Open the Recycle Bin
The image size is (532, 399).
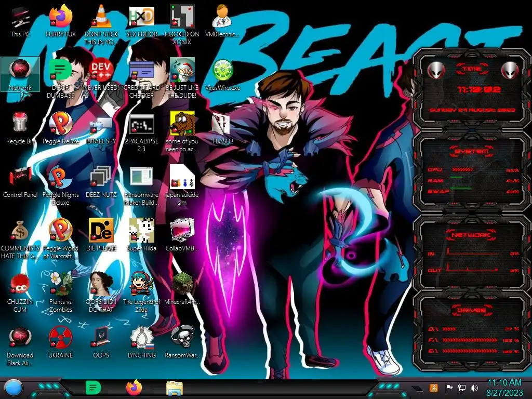pyautogui.click(x=20, y=128)
